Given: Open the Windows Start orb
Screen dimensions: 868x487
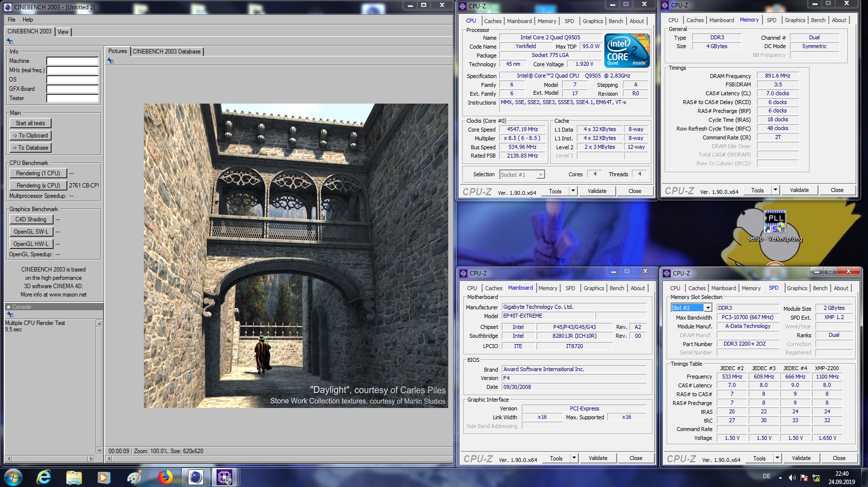Looking at the screenshot, I should pyautogui.click(x=14, y=477).
